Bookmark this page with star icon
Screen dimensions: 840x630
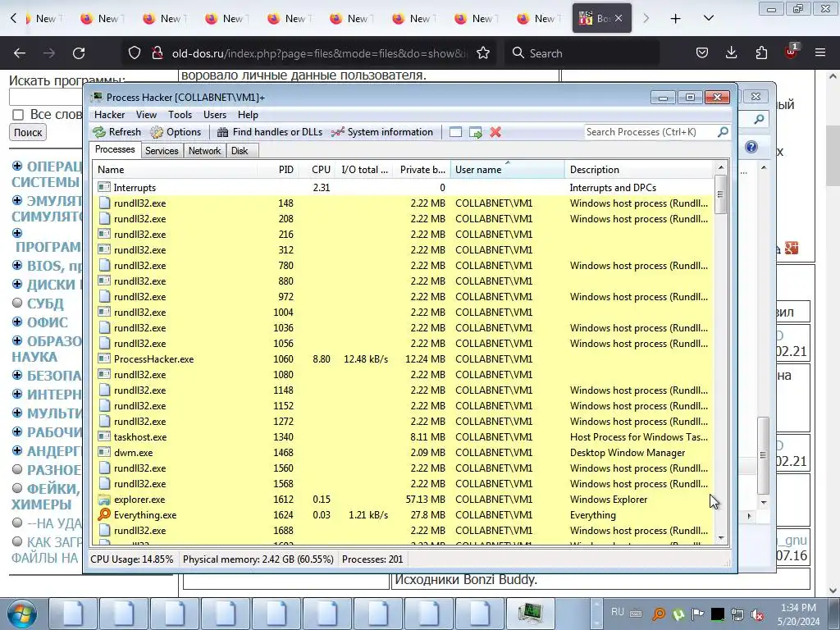(482, 53)
